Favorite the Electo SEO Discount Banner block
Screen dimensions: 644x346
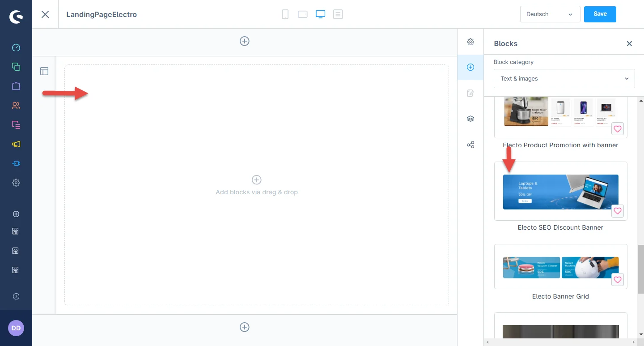(618, 211)
